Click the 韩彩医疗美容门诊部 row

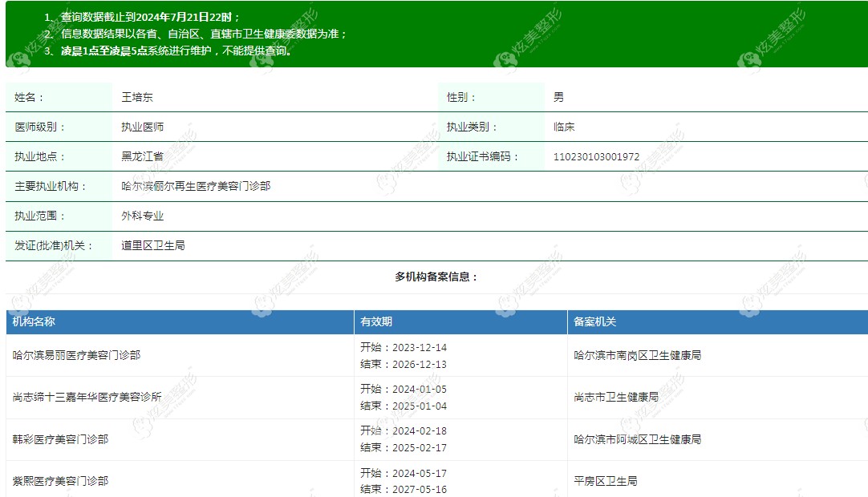[436, 439]
